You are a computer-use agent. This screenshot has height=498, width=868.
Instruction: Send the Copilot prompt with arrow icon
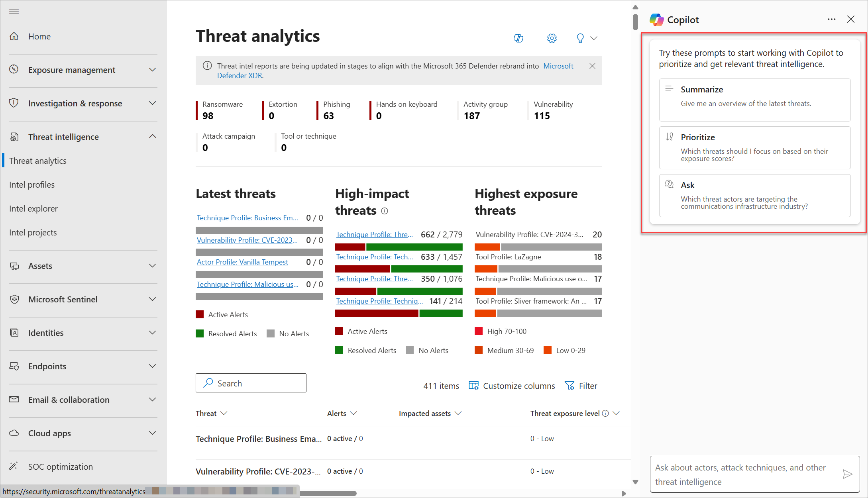coord(847,474)
